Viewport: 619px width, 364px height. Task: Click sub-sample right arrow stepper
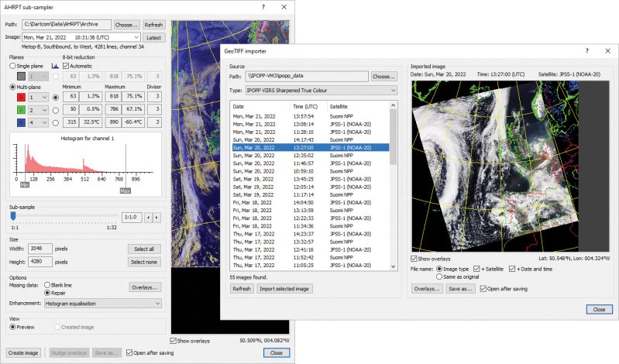(x=156, y=217)
